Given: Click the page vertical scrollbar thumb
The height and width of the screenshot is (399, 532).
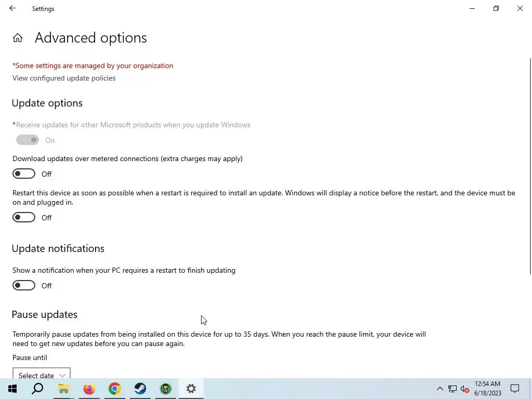Looking at the screenshot, I should tap(530, 166).
